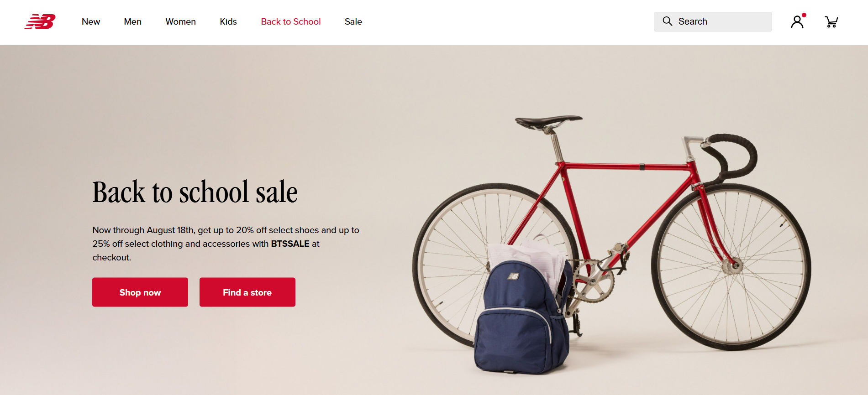Open the Women navigation menu
The width and height of the screenshot is (868, 395).
pos(181,21)
